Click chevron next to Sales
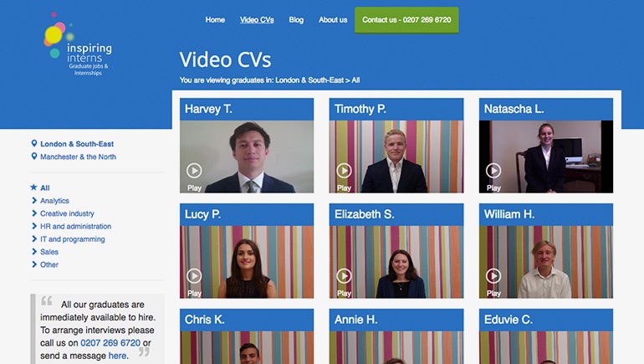The width and height of the screenshot is (644, 364). coord(34,251)
